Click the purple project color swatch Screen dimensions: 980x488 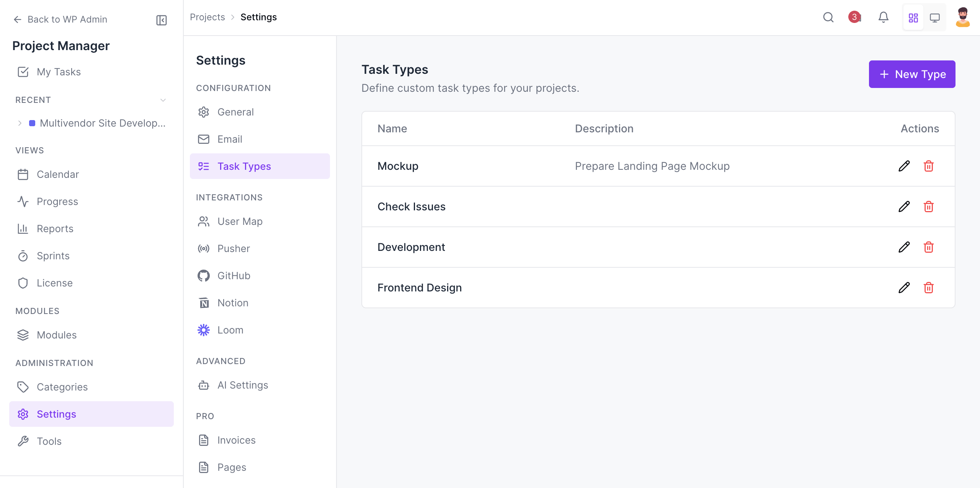coord(33,123)
